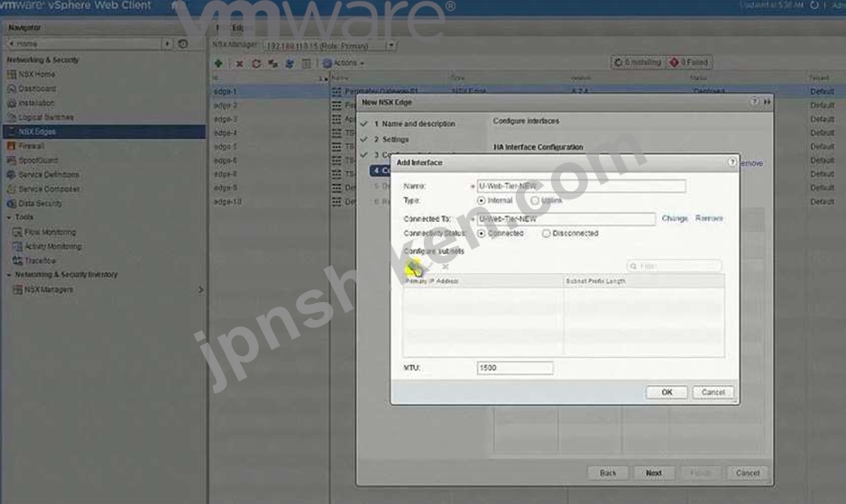Select the Disconnected status radio button

point(546,234)
